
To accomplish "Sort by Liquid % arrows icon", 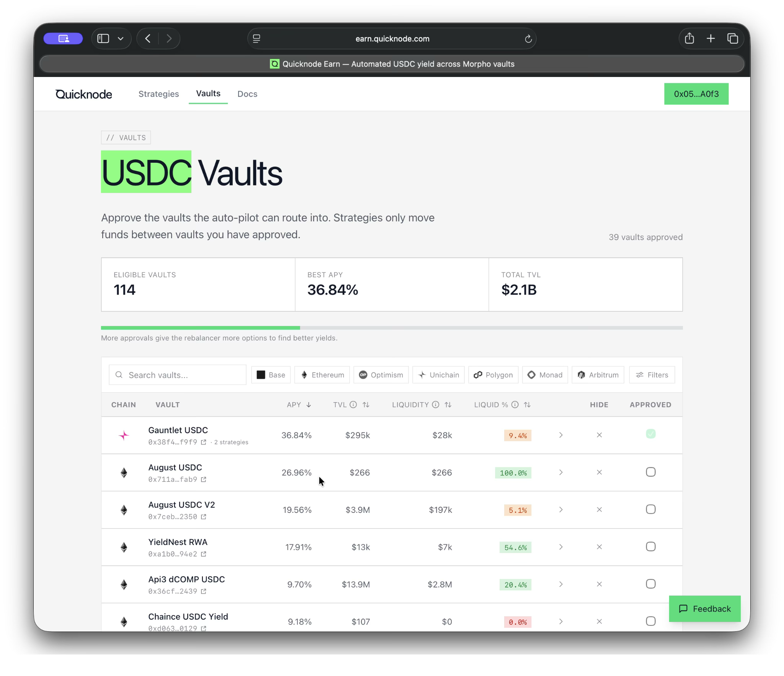I will tap(527, 405).
